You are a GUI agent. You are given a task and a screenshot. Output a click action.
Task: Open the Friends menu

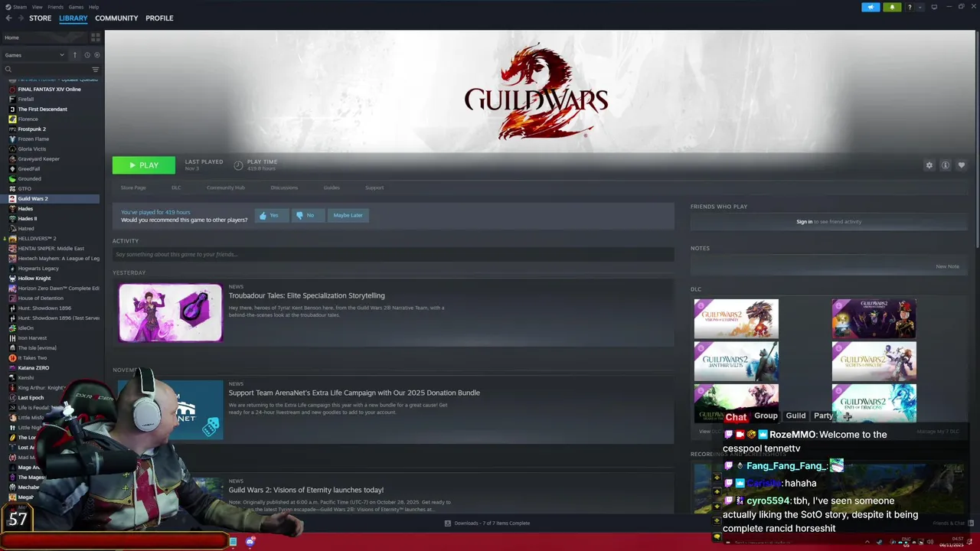pos(55,7)
